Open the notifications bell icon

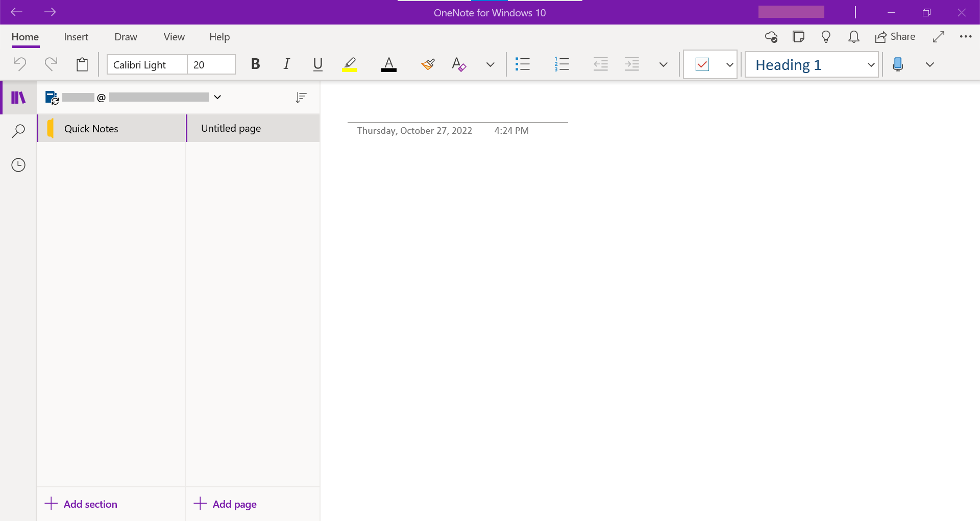(854, 37)
